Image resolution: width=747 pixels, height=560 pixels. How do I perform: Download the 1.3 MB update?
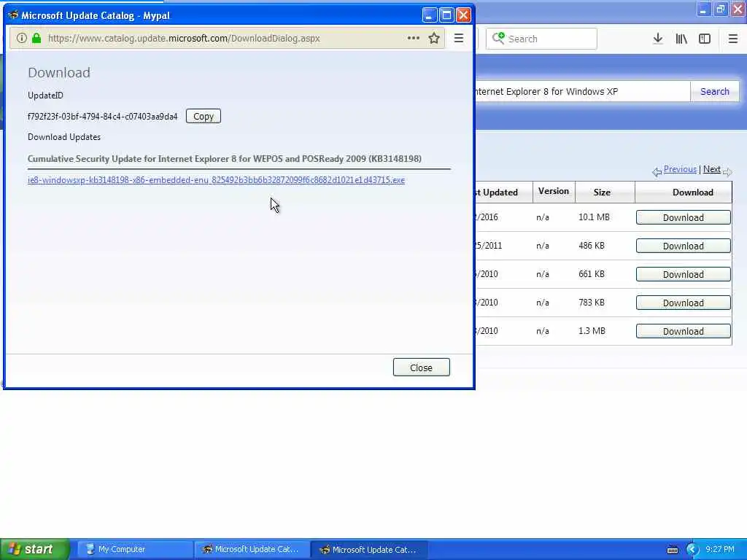tap(683, 332)
